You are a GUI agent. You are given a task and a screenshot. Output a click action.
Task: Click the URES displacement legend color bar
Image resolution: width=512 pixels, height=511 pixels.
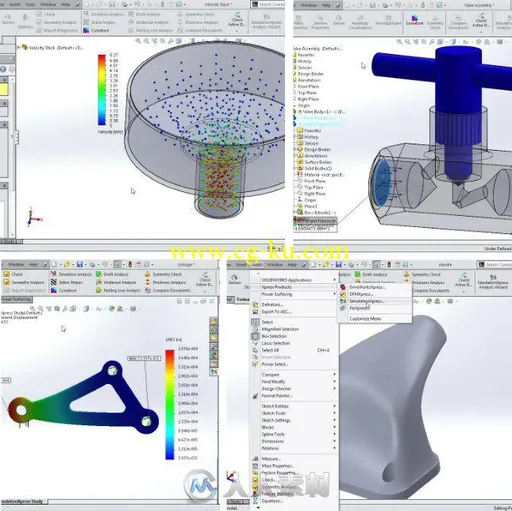tap(170, 404)
